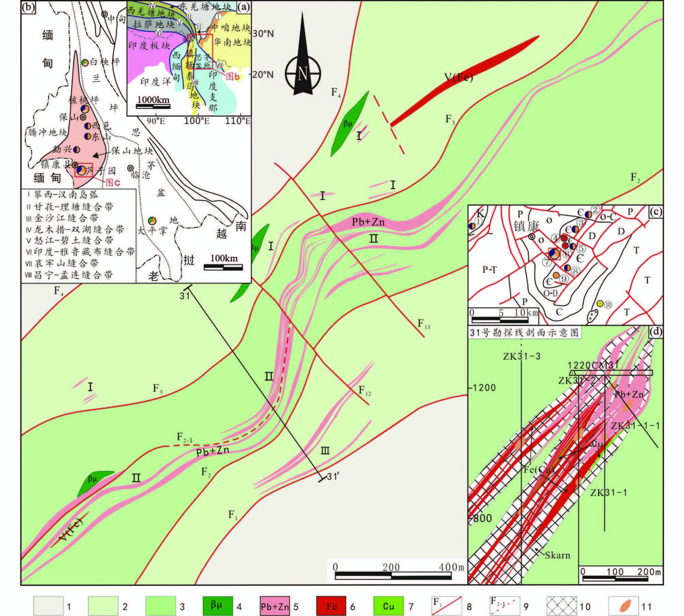Click the Pb+Zn pink legend swatch
Image resolution: width=684 pixels, height=616 pixels.
coord(275,606)
